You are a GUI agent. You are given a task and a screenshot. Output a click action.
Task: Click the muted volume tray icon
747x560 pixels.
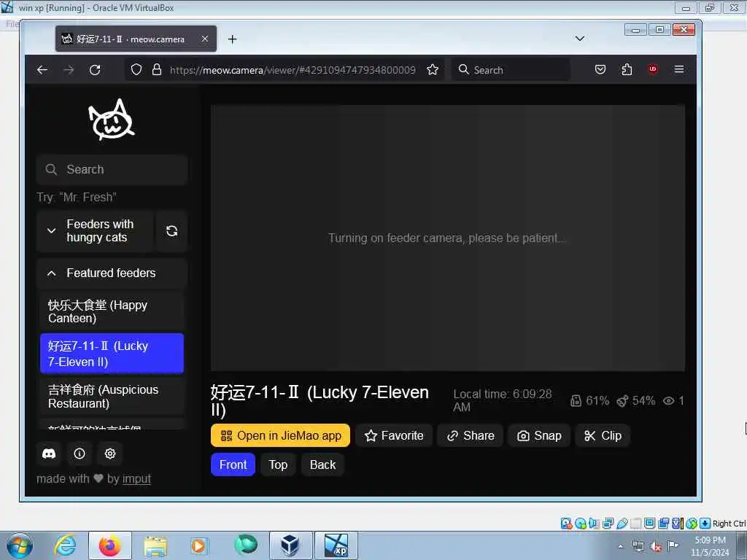[656, 547]
